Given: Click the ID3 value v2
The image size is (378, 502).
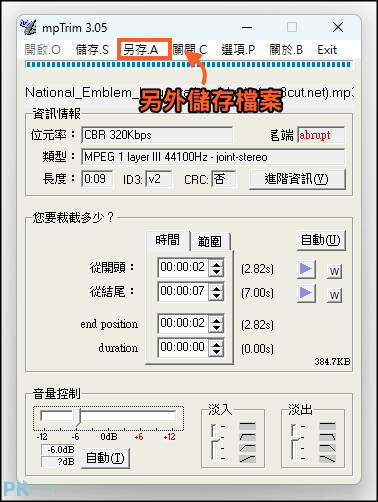Looking at the screenshot, I should [x=159, y=179].
